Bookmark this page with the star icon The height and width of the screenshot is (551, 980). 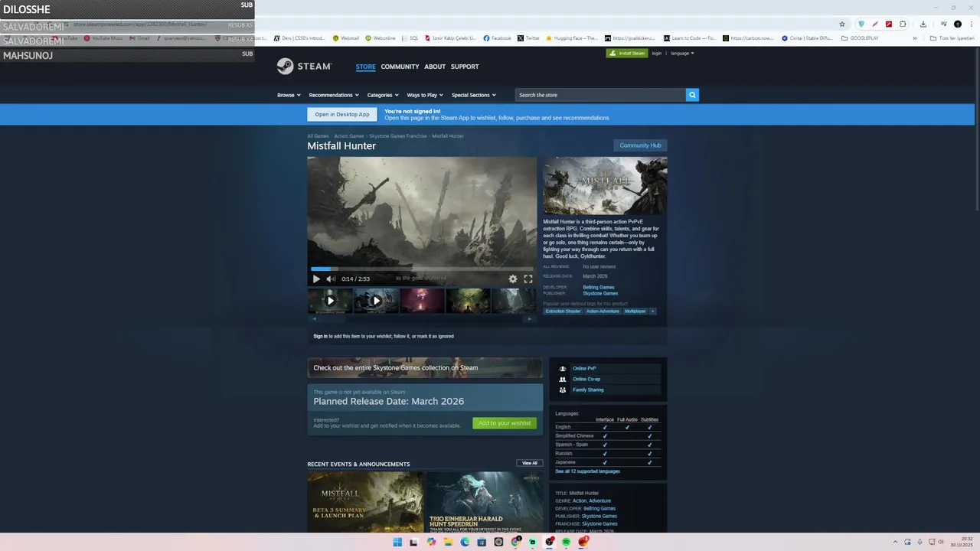[x=842, y=24]
